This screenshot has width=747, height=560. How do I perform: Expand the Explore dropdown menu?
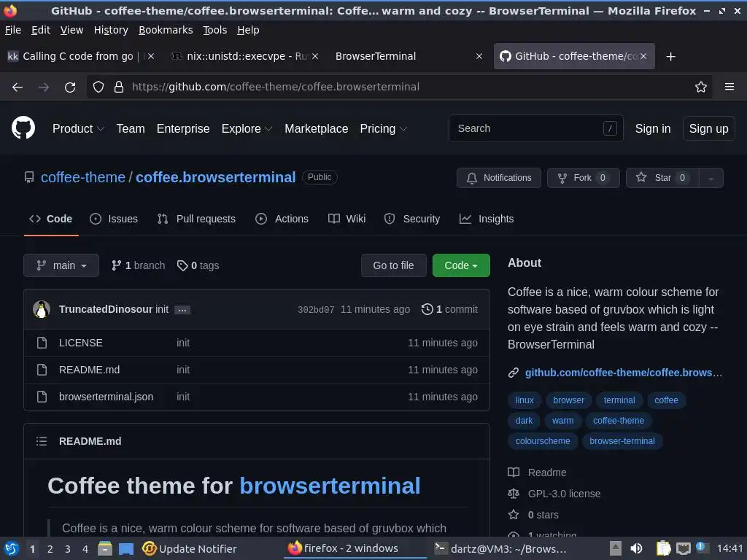tap(247, 128)
